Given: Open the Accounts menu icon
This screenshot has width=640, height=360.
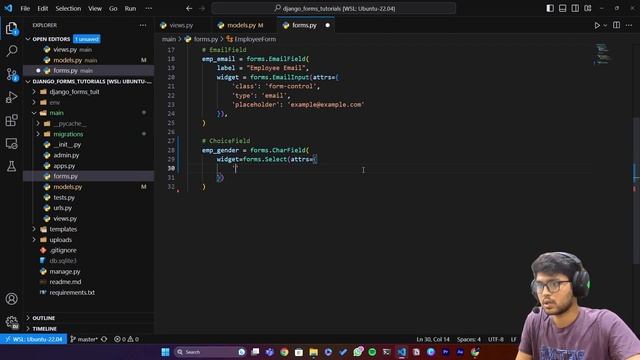Looking at the screenshot, I should click(11, 299).
